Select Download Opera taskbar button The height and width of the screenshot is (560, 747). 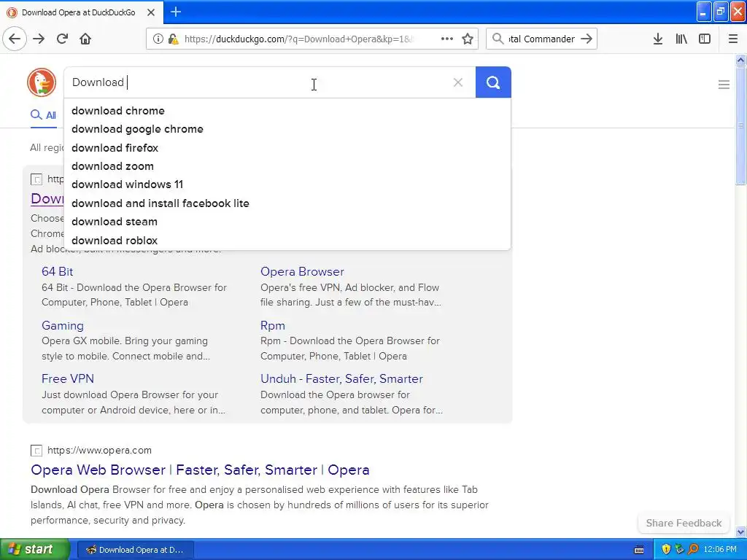135,550
